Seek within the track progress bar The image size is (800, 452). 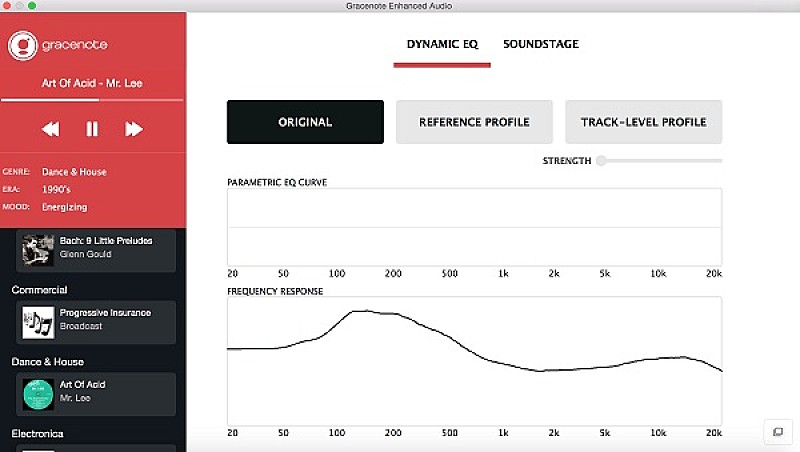click(92, 100)
